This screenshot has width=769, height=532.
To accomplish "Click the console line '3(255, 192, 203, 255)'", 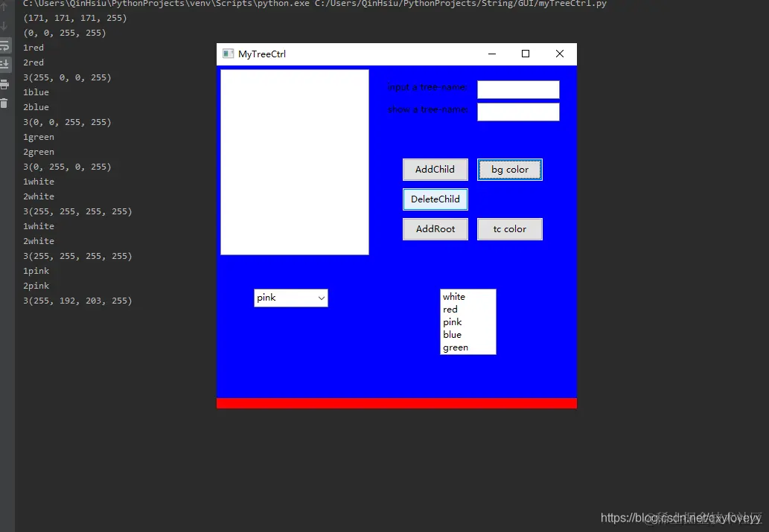I will click(77, 301).
